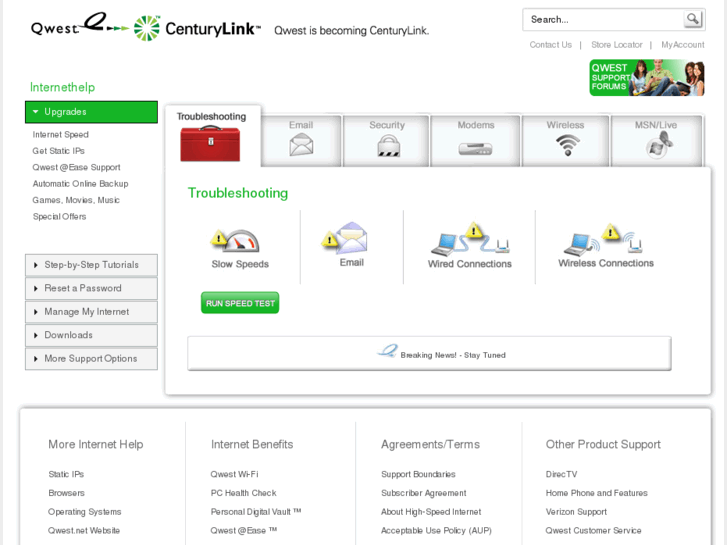This screenshot has width=727, height=545.
Task: Click the Email warning envelope icon
Action: 344,237
